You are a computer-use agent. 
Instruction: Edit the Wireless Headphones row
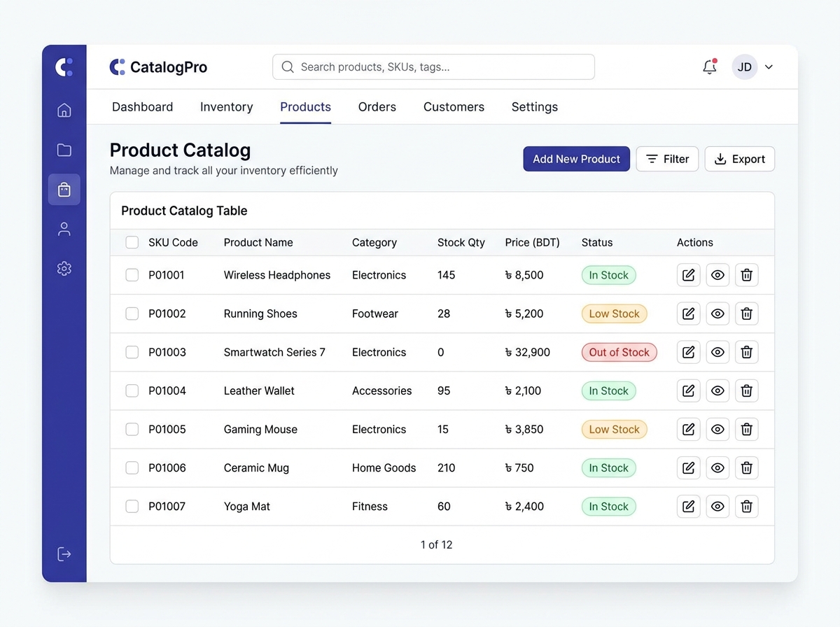pos(689,275)
